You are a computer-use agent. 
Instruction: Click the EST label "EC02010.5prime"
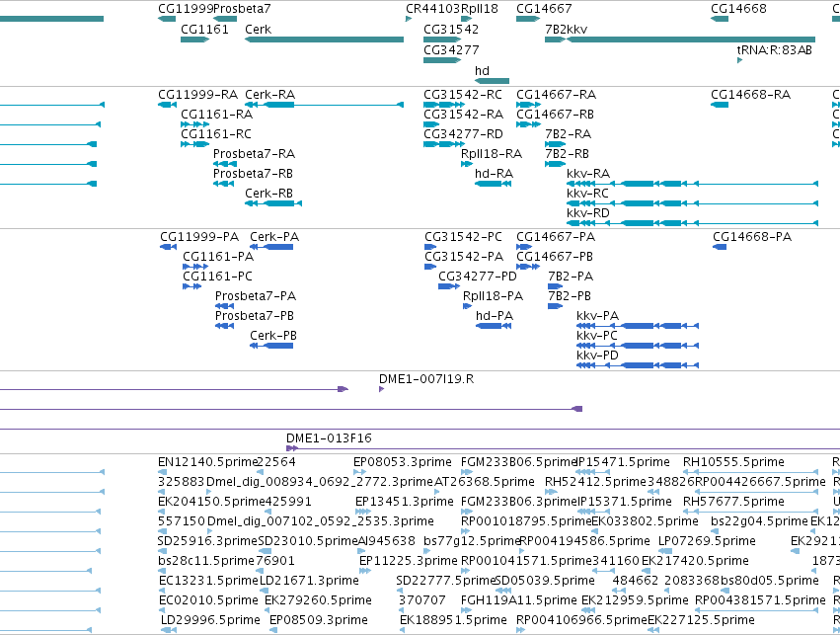(x=208, y=600)
